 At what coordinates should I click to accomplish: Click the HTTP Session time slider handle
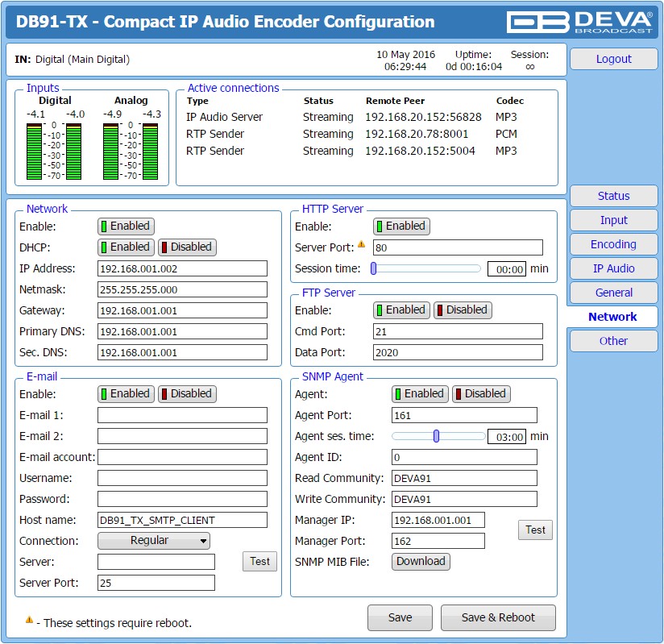click(x=374, y=268)
